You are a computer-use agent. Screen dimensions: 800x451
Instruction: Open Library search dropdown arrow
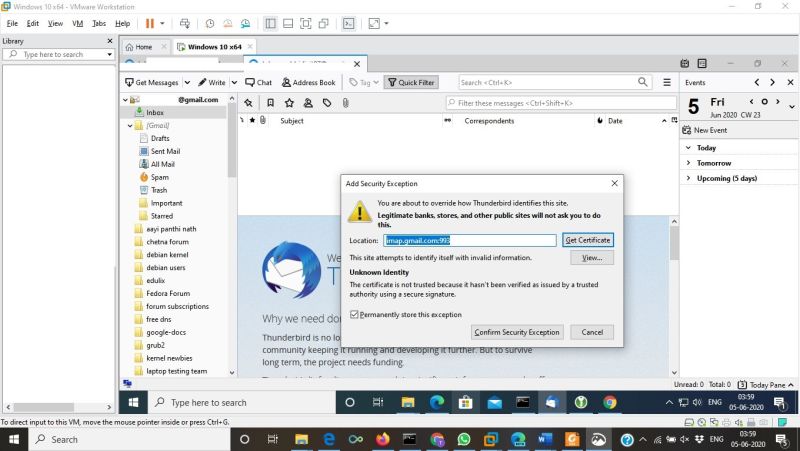pos(109,54)
